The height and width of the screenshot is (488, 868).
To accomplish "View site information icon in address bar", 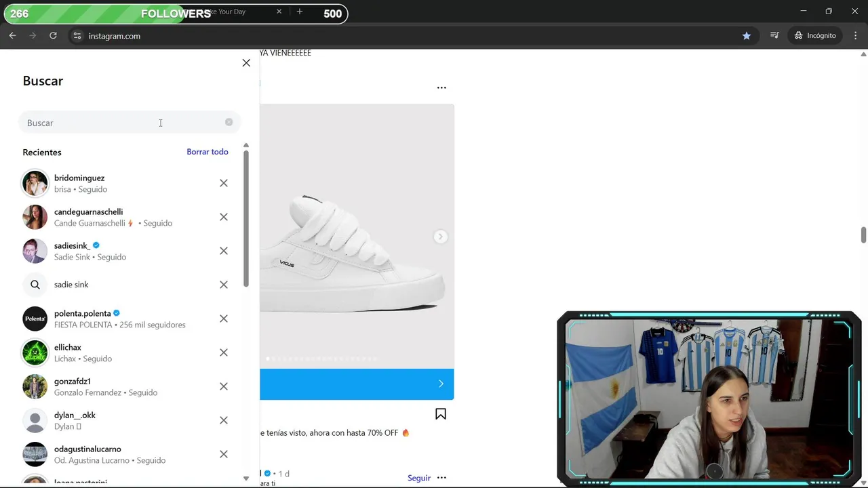I will pos(77,35).
